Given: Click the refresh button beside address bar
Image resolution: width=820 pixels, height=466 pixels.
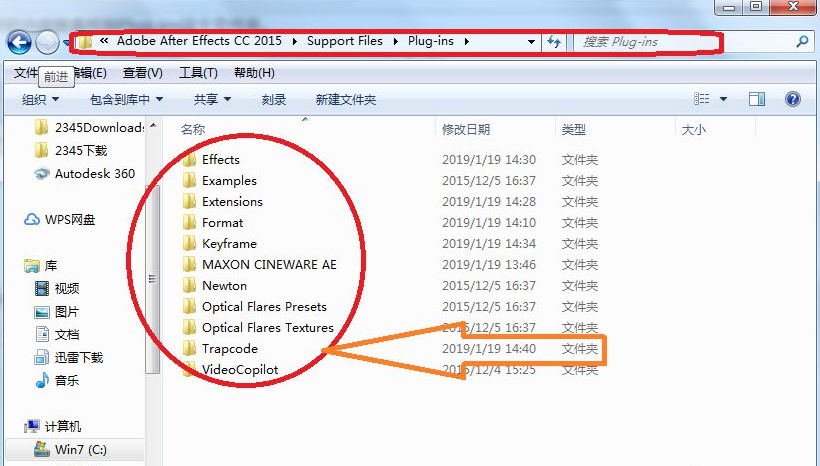Looking at the screenshot, I should [554, 42].
